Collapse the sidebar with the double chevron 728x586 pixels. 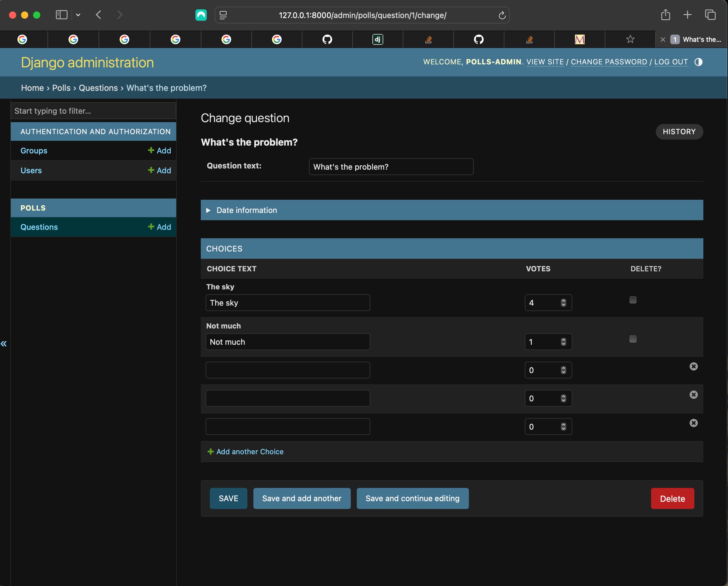(4, 344)
